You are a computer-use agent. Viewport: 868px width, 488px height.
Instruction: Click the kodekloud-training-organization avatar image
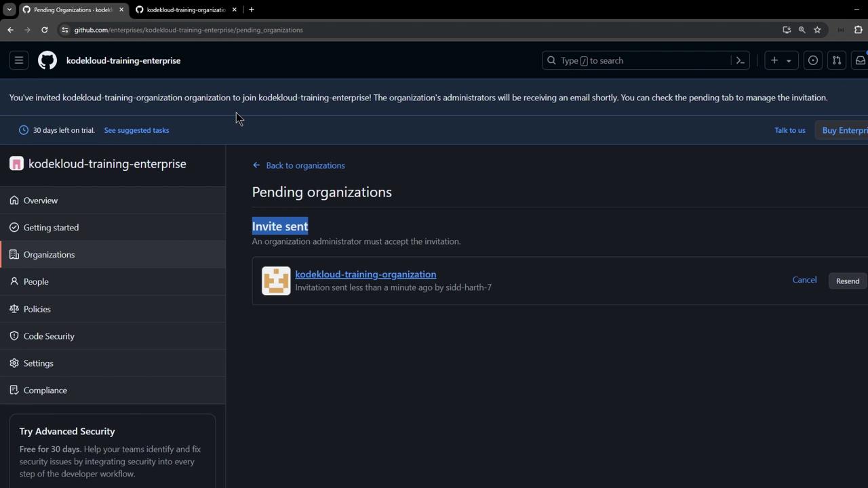coord(276,281)
